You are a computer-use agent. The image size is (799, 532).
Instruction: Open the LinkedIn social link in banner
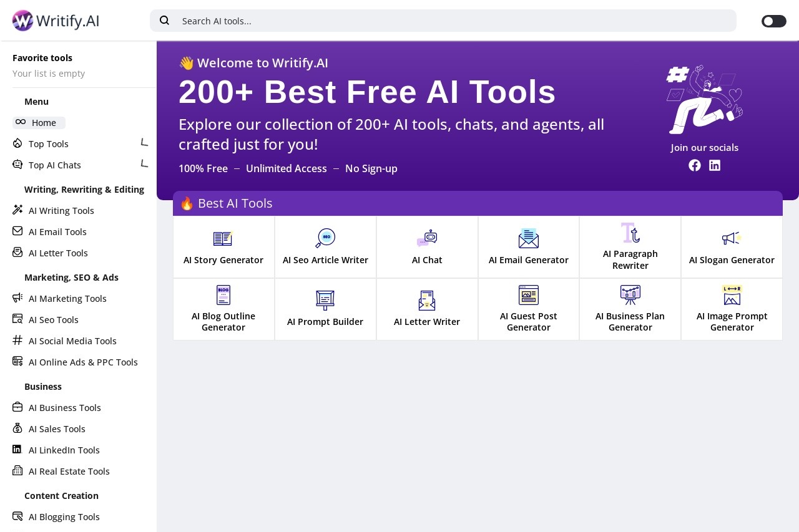715,165
